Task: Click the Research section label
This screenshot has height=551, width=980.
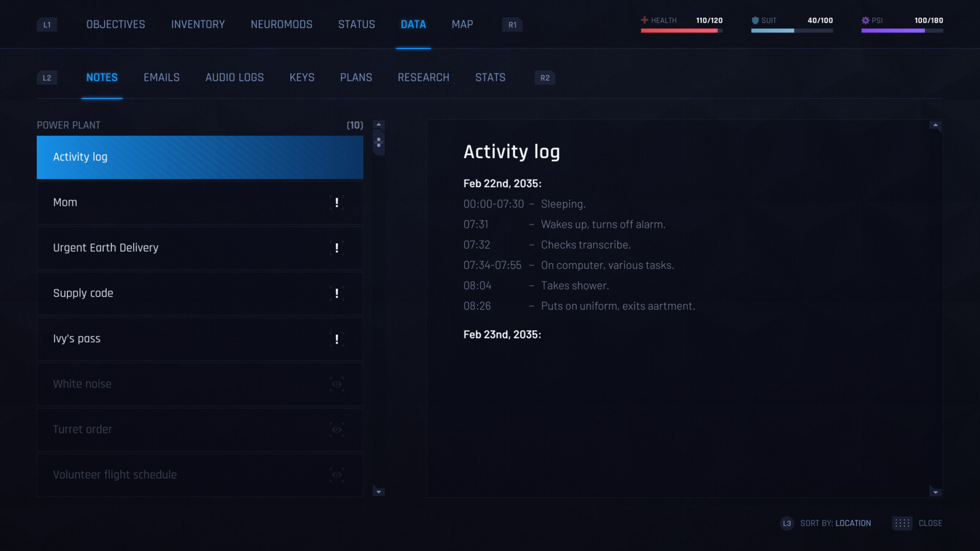Action: coord(423,77)
